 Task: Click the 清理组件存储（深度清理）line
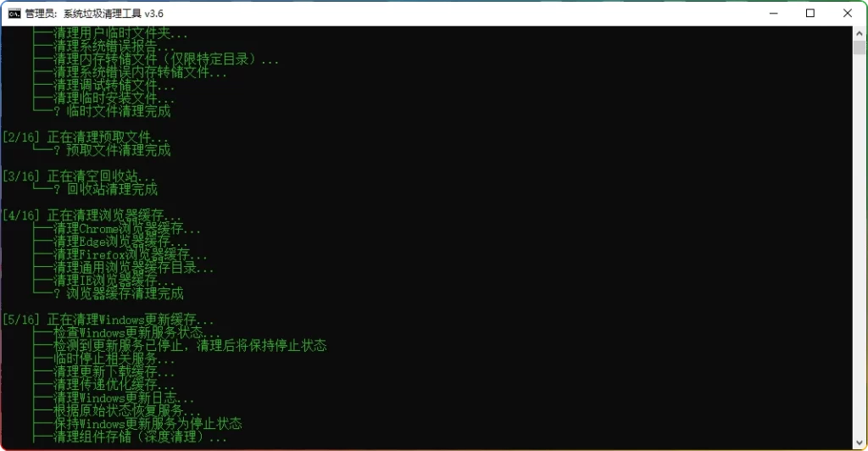(130, 437)
